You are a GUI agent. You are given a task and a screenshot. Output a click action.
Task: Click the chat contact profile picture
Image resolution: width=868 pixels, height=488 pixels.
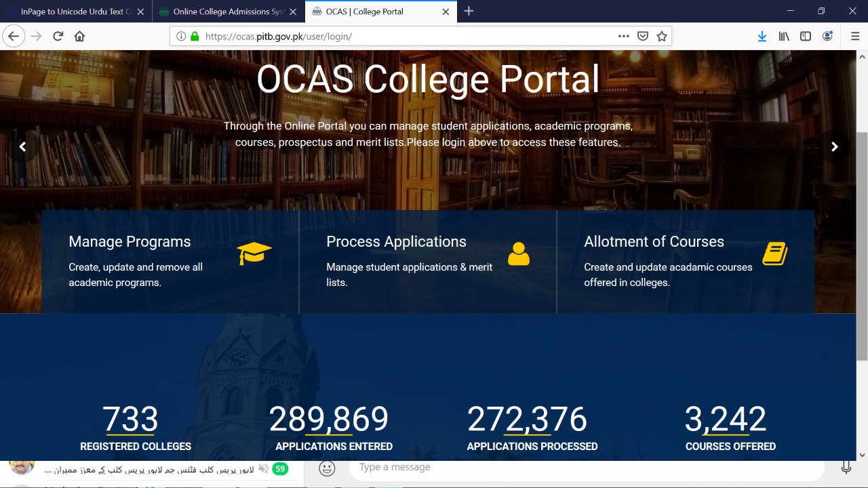[x=22, y=467]
